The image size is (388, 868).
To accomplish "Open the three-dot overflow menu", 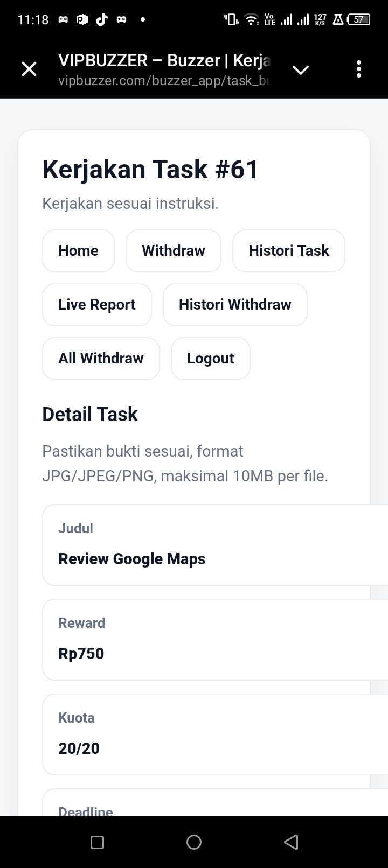I will (359, 69).
